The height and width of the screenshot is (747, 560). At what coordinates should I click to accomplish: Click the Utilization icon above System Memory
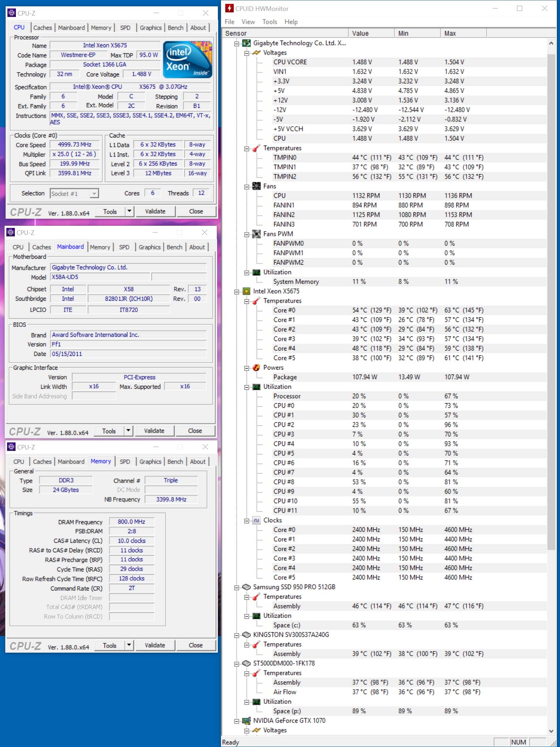[x=256, y=272]
